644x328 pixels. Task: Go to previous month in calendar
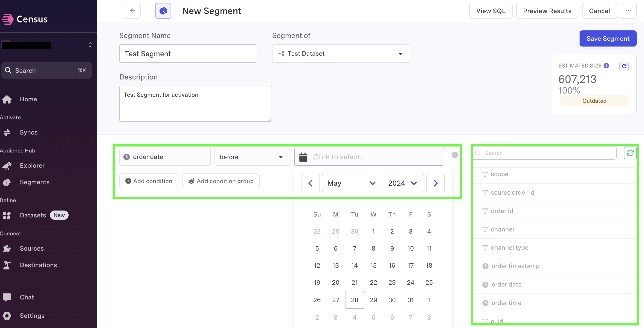pos(310,183)
